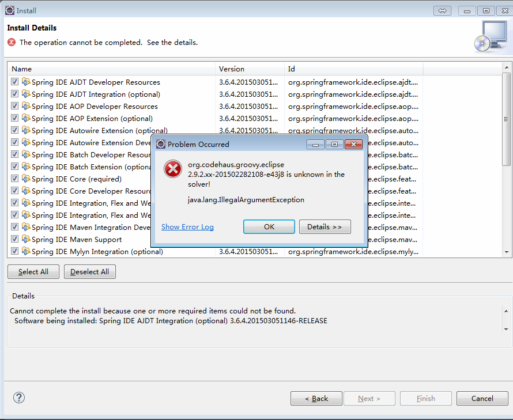This screenshot has height=420, width=513.
Task: Click the Spring IDE Core (required) feature icon
Action: pyautogui.click(x=26, y=178)
